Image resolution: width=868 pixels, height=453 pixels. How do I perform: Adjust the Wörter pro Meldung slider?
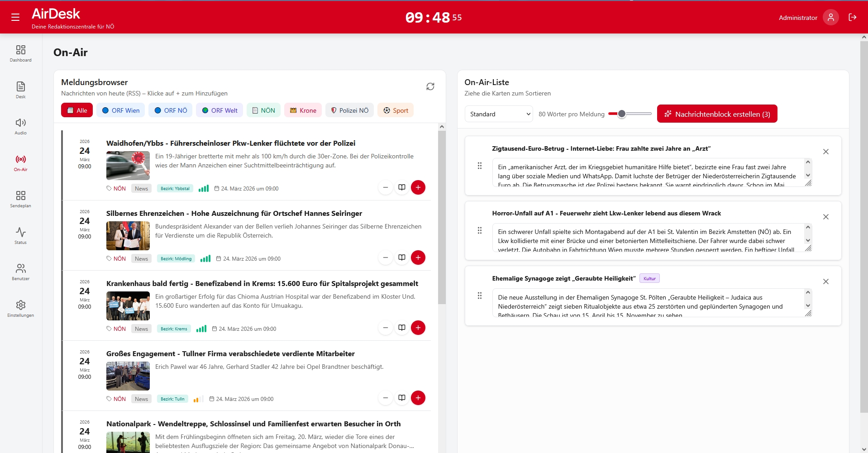tap(622, 114)
